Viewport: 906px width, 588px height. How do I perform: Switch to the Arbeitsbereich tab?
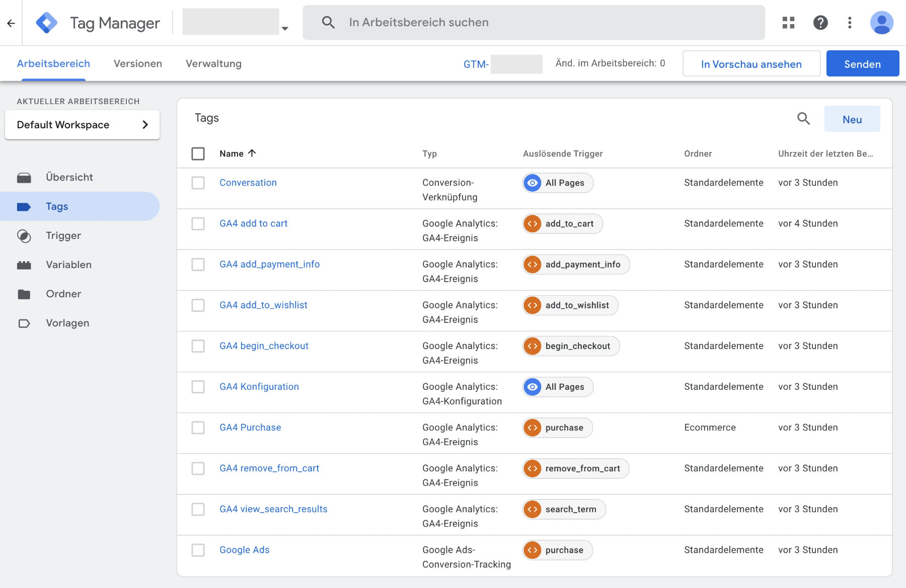(53, 63)
